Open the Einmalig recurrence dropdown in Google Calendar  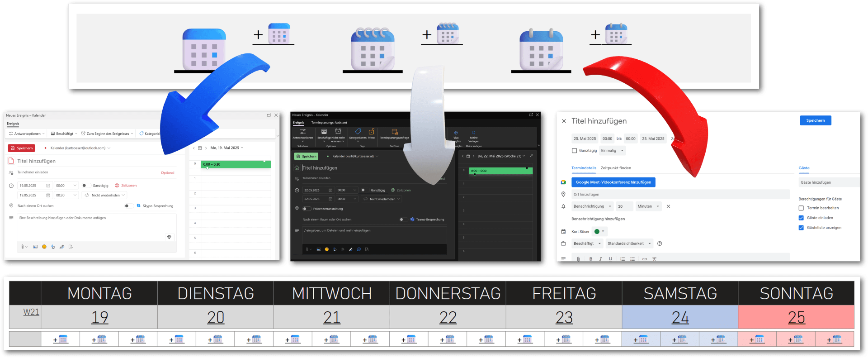tap(612, 151)
